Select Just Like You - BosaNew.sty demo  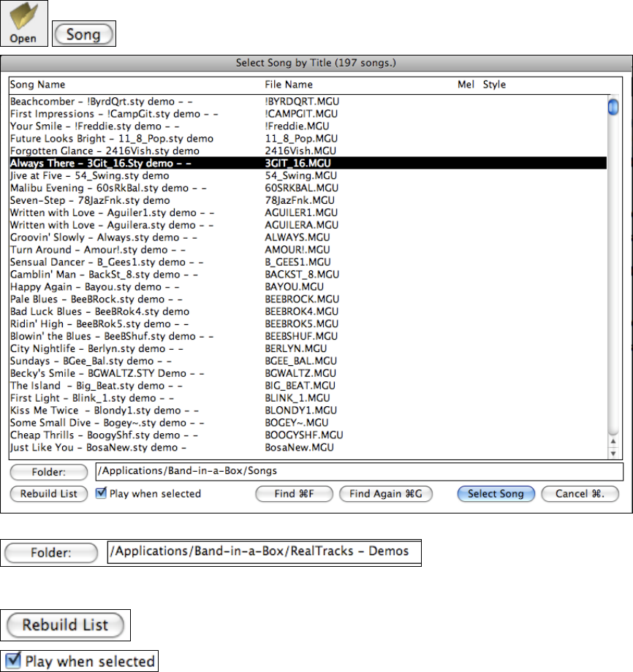(x=308, y=448)
